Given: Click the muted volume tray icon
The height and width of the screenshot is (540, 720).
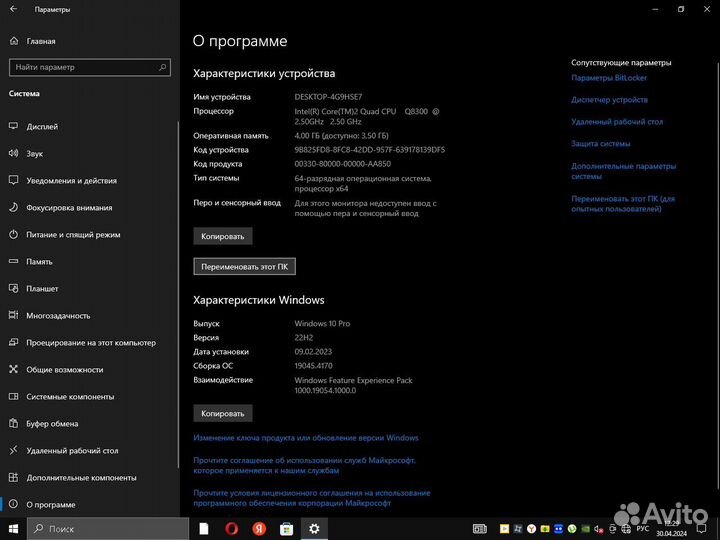Looking at the screenshot, I should (x=598, y=529).
